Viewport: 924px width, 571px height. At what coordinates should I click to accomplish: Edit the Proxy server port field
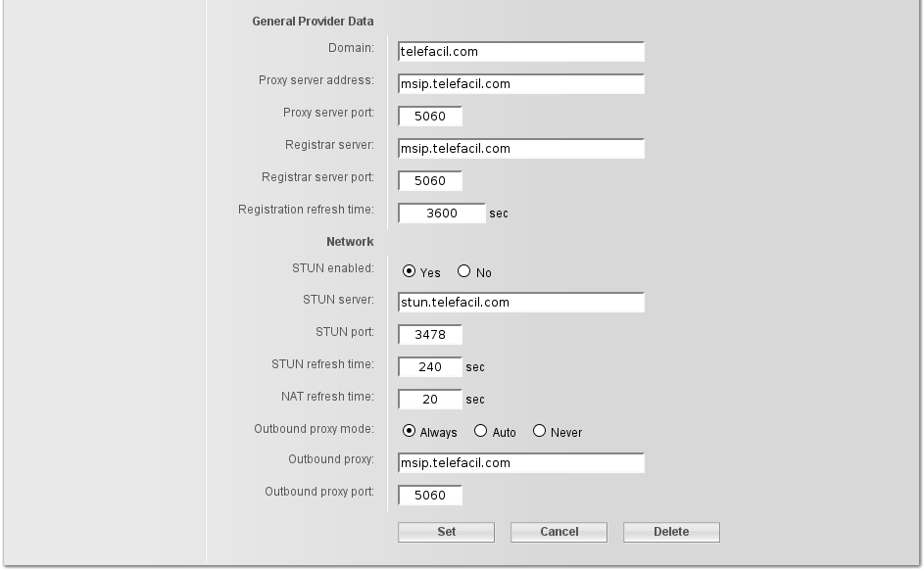(430, 117)
